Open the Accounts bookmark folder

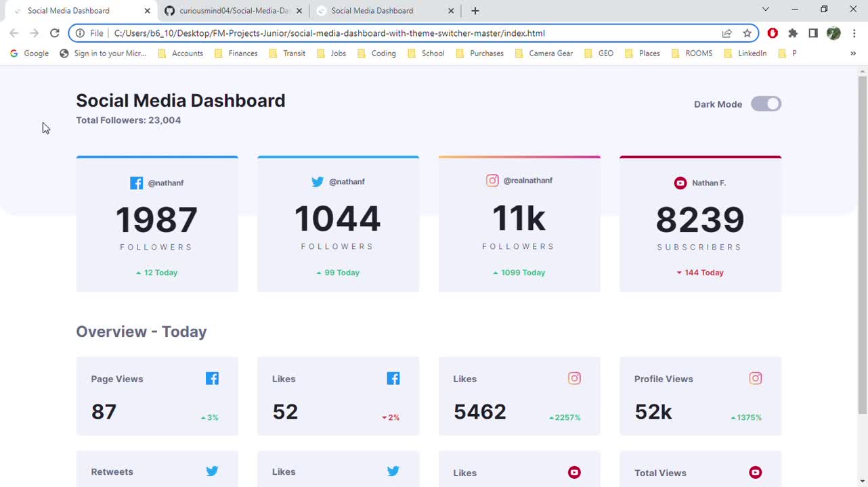pos(180,53)
